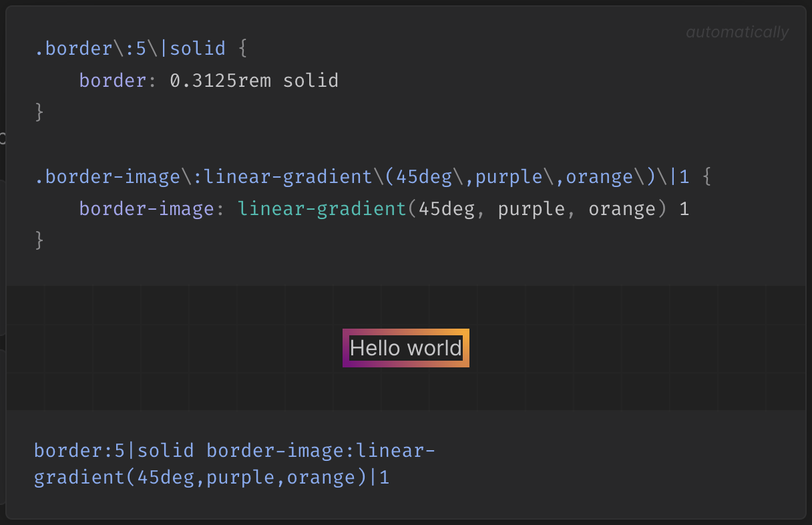The height and width of the screenshot is (525, 812).
Task: Click the "border: 0.3125rem solid" declaration
Action: click(x=209, y=81)
